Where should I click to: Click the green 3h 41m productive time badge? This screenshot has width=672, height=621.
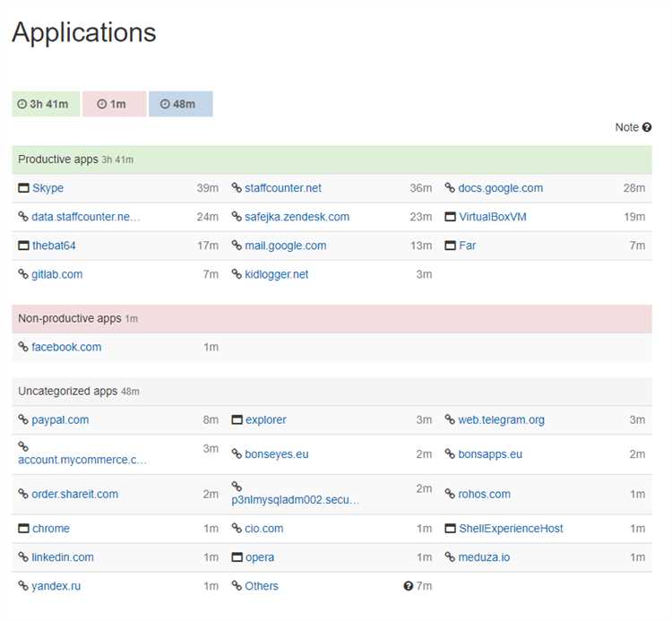[46, 104]
